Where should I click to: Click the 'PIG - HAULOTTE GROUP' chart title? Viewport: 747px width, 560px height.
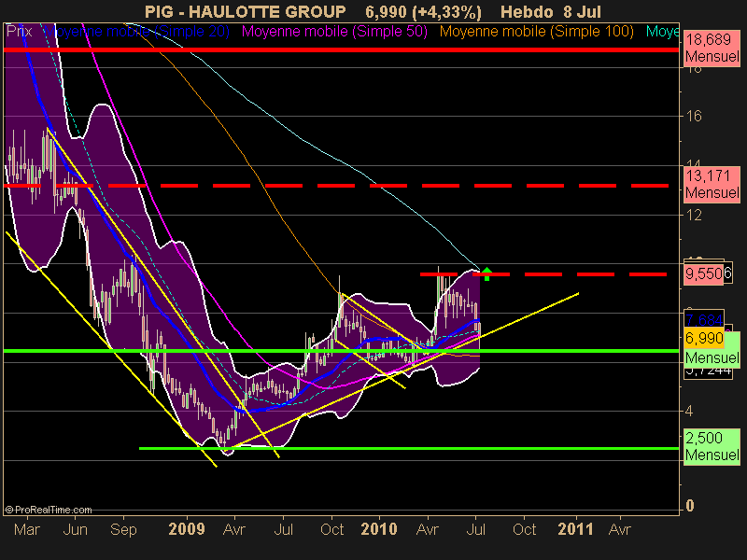(245, 11)
